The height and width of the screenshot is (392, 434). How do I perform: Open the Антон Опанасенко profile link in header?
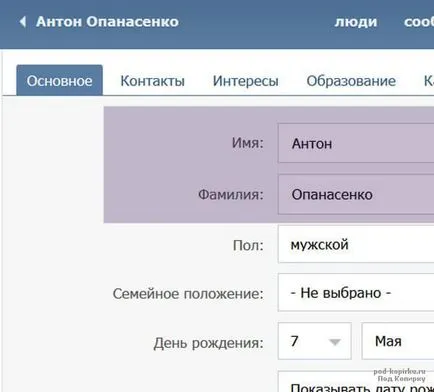[107, 22]
